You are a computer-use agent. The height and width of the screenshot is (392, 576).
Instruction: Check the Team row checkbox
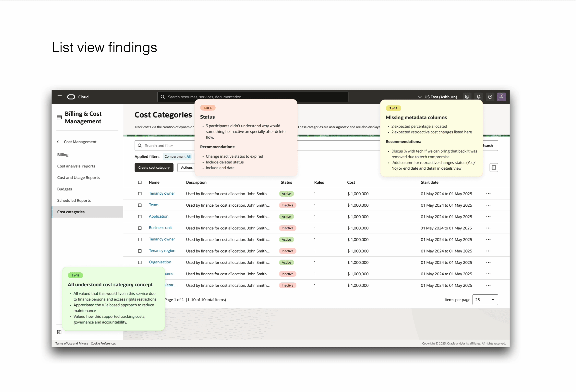[140, 205]
